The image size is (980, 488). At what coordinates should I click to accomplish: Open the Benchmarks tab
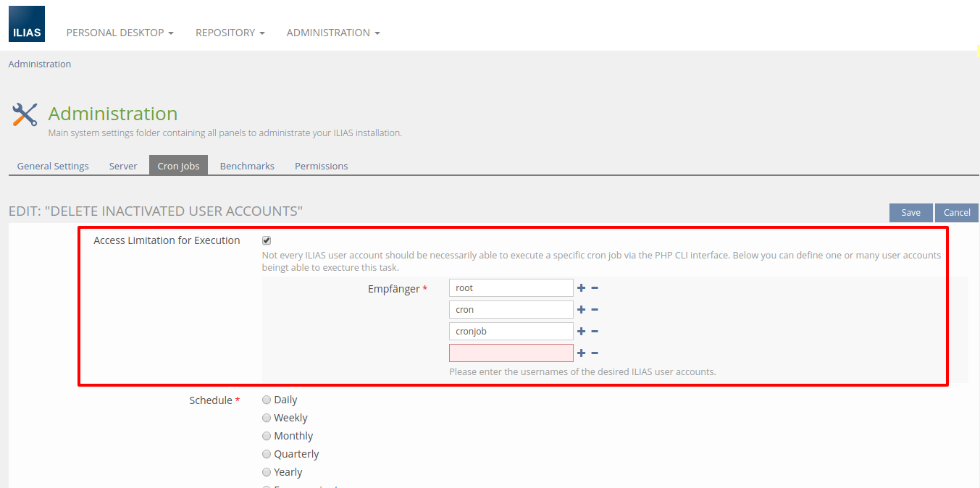[x=247, y=166]
